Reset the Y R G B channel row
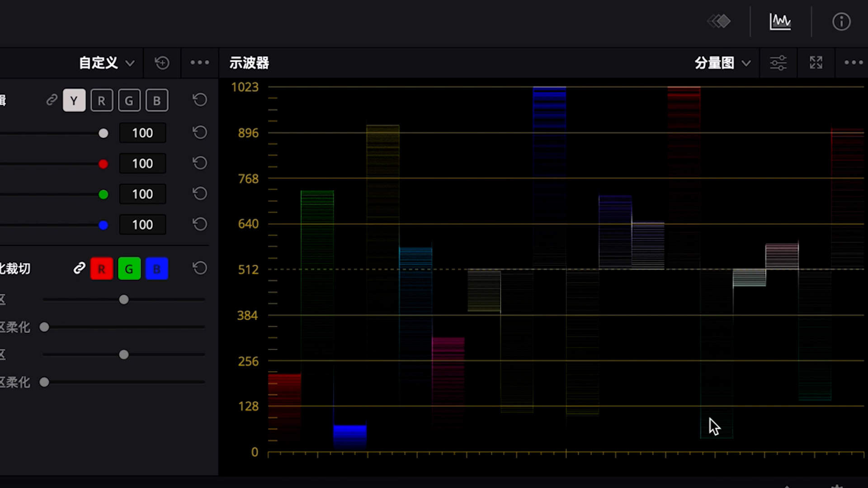This screenshot has width=868, height=488. [200, 100]
